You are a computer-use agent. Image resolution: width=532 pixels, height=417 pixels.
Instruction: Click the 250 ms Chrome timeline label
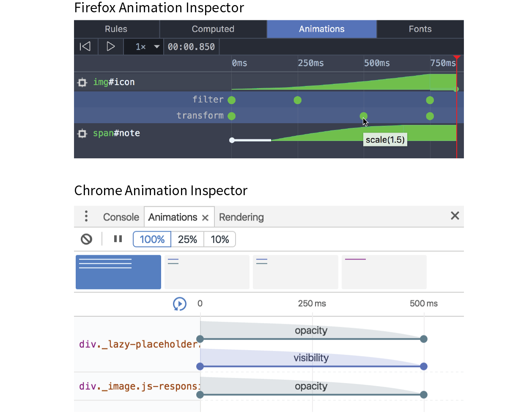coord(312,304)
